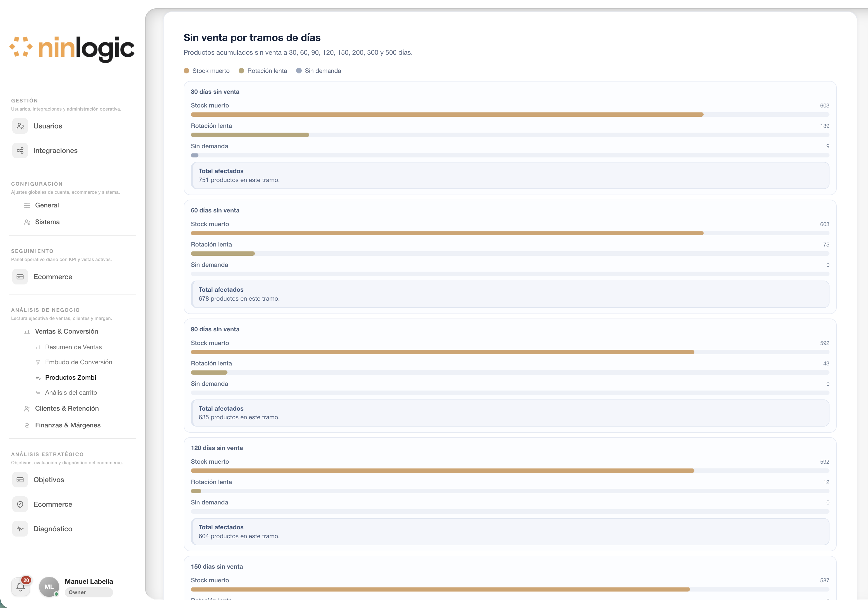Click the Ventas & Conversión chart icon

(27, 332)
